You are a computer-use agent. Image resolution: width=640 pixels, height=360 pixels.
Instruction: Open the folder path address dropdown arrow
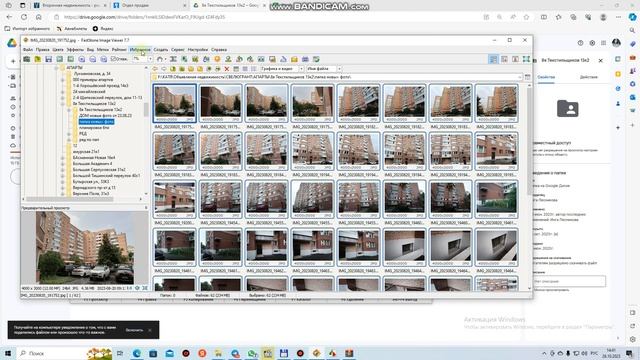(520, 77)
